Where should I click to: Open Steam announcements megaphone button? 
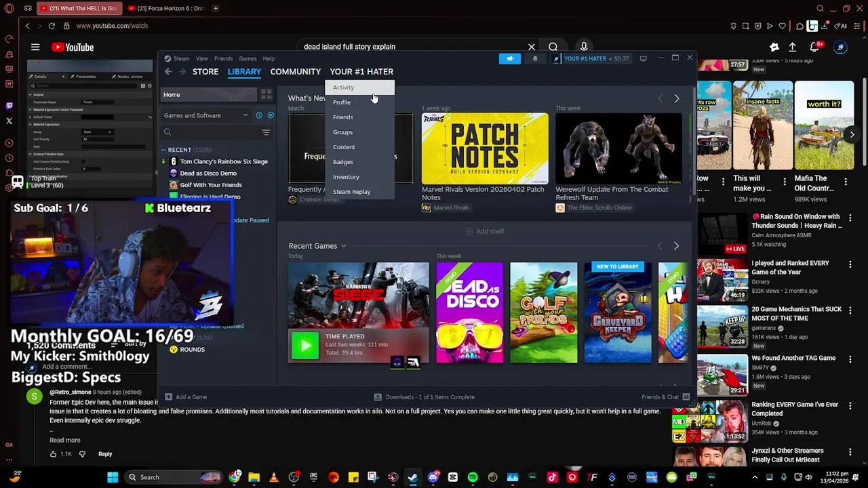coord(510,58)
